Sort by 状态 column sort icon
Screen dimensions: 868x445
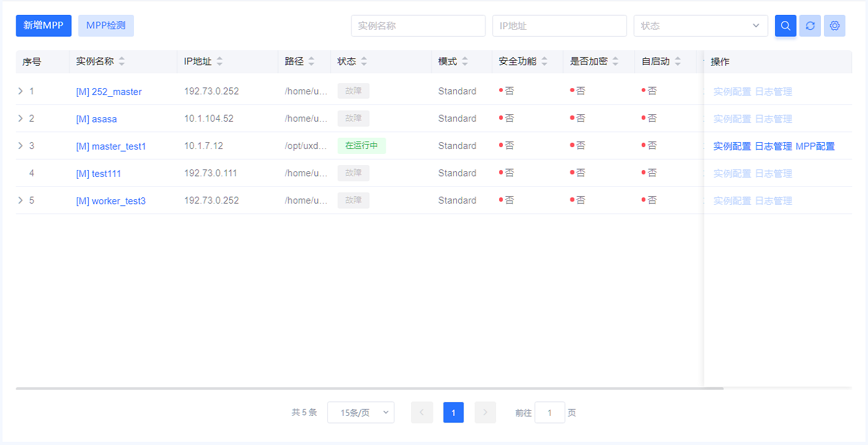[364, 61]
